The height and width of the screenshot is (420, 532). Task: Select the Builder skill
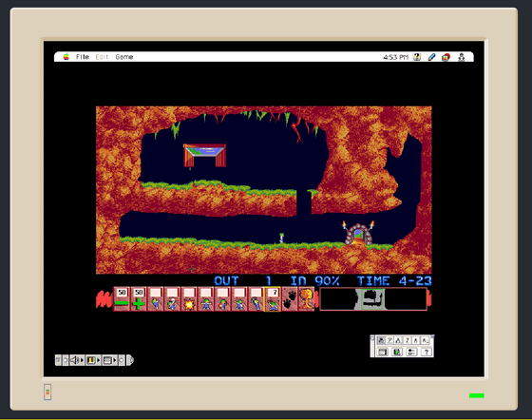[x=222, y=299]
